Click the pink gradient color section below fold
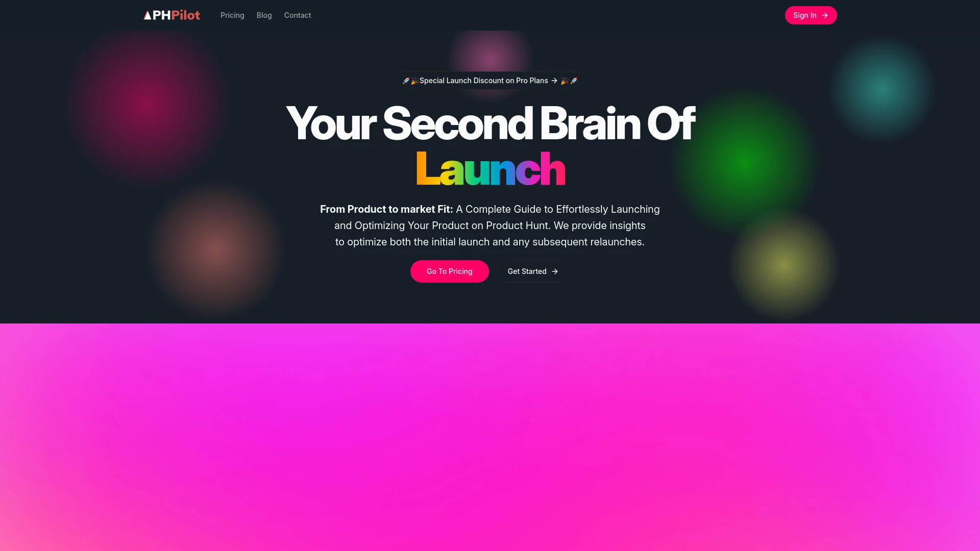This screenshot has height=551, width=980. coord(490,437)
